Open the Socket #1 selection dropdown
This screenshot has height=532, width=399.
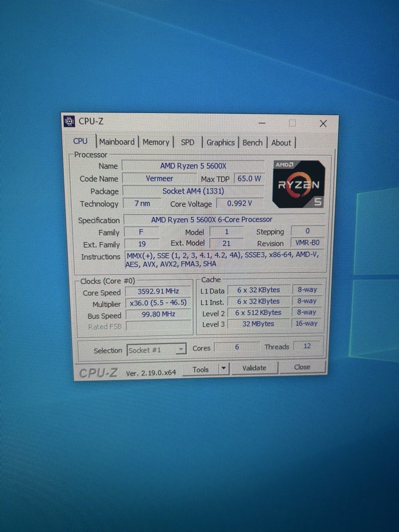click(157, 350)
